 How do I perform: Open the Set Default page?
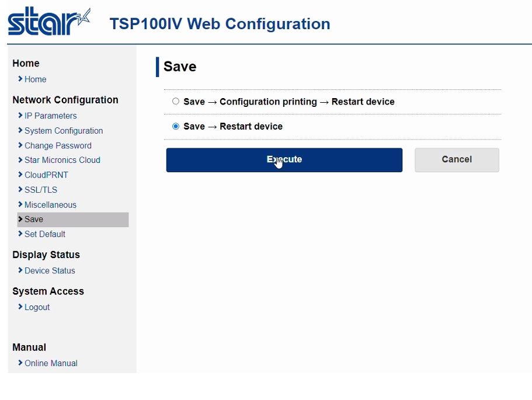(x=45, y=234)
